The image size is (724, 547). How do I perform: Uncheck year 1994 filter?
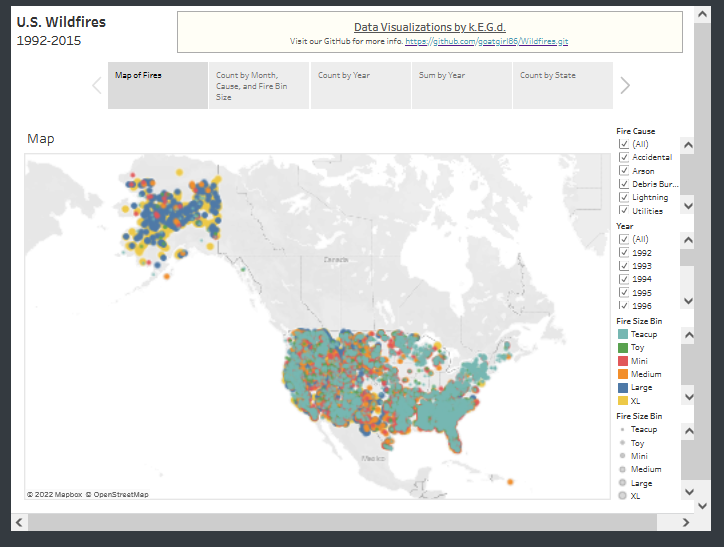tap(624, 279)
